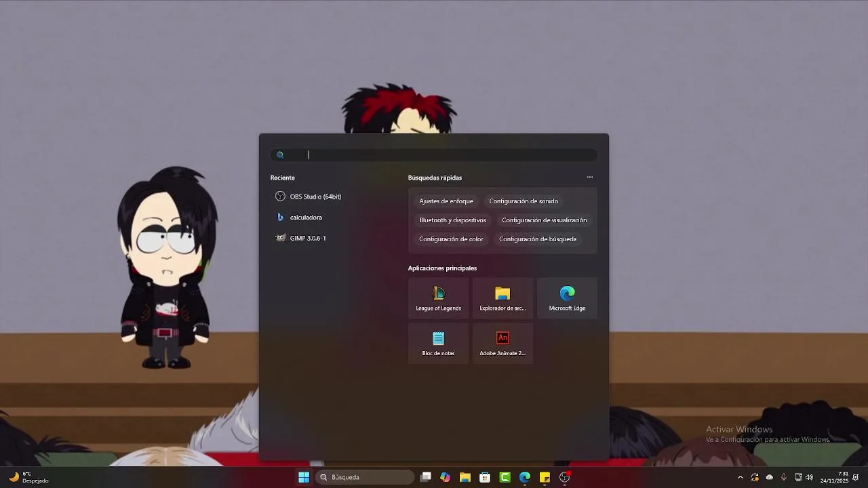Image resolution: width=868 pixels, height=488 pixels.
Task: Open Microsoft Store from taskbar
Action: click(x=485, y=477)
